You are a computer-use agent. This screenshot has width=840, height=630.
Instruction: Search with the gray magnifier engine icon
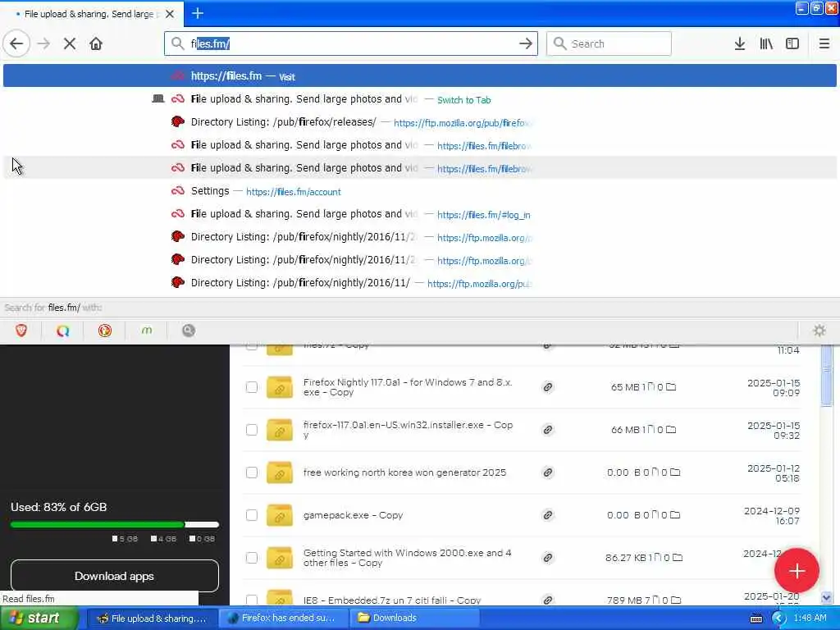(189, 331)
